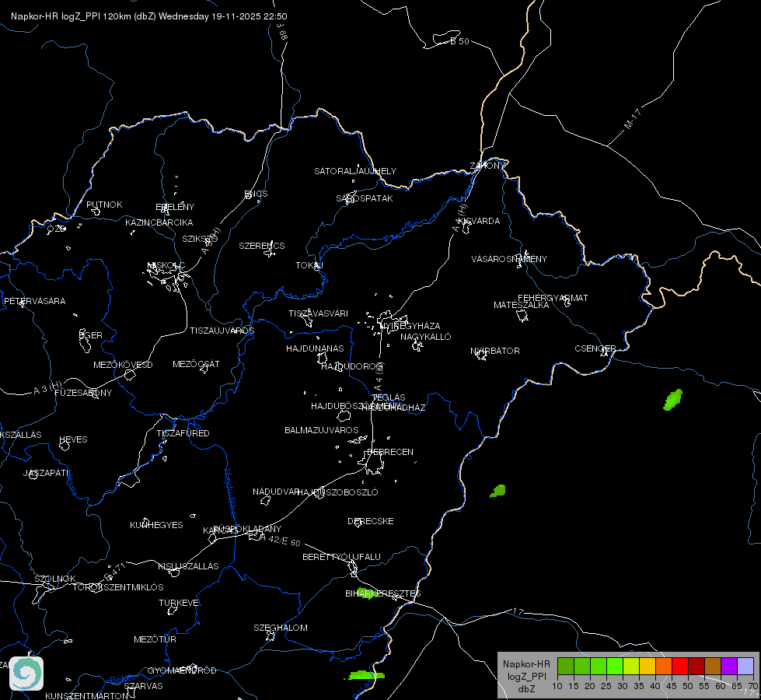Click the PÉTERVÁSÁRA label
761x700 pixels.
pos(34,301)
